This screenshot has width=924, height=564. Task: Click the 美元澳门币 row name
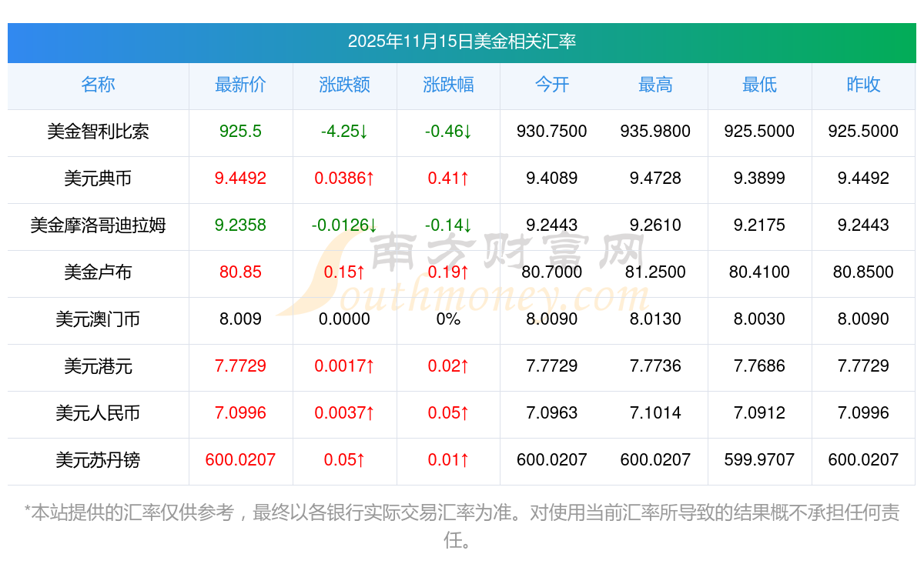(x=98, y=319)
